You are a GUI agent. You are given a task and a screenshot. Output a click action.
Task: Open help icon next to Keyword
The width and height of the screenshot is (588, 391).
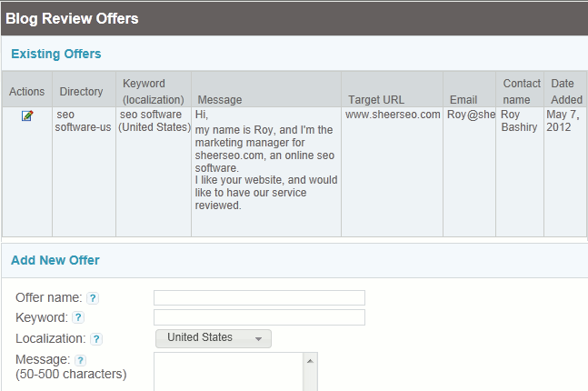78,318
